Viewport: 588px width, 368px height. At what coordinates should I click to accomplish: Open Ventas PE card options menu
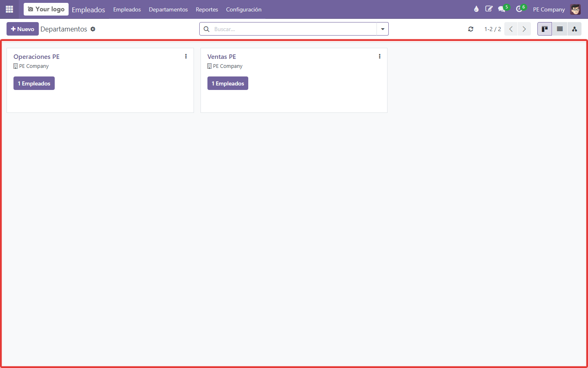[380, 56]
